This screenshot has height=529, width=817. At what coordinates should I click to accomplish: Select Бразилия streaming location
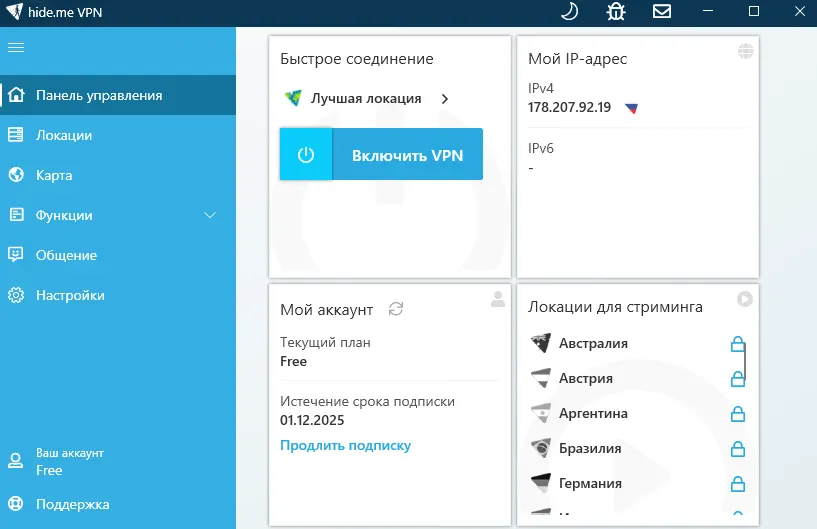(590, 448)
